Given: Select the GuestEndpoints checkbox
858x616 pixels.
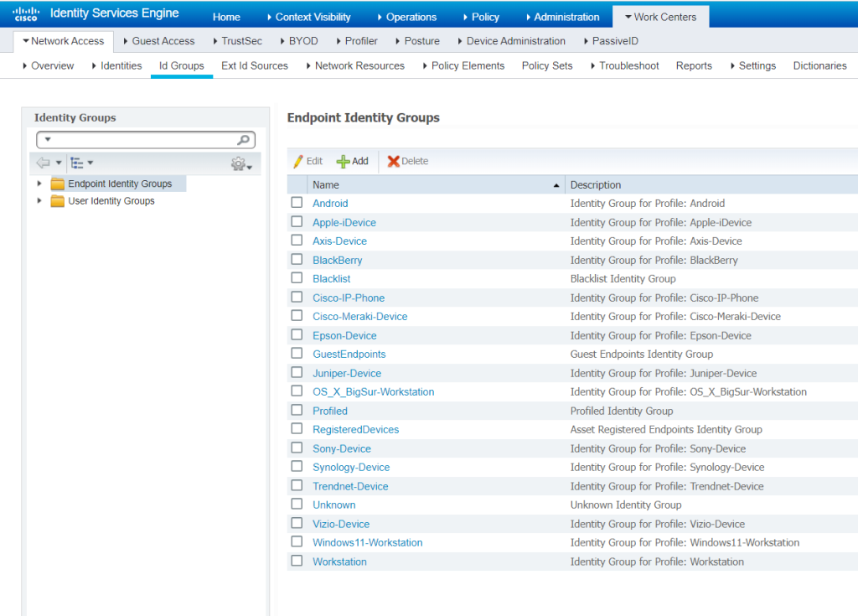Looking at the screenshot, I should [x=297, y=353].
